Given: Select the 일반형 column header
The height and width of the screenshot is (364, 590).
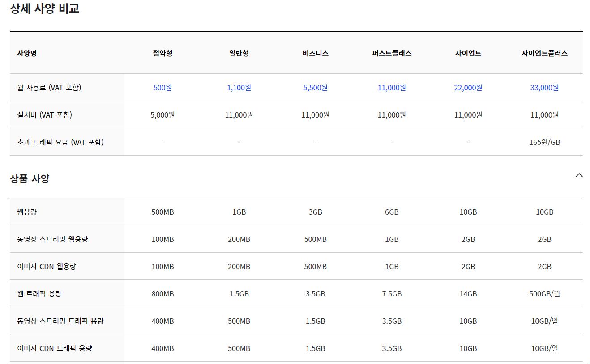Looking at the screenshot, I should point(239,53).
